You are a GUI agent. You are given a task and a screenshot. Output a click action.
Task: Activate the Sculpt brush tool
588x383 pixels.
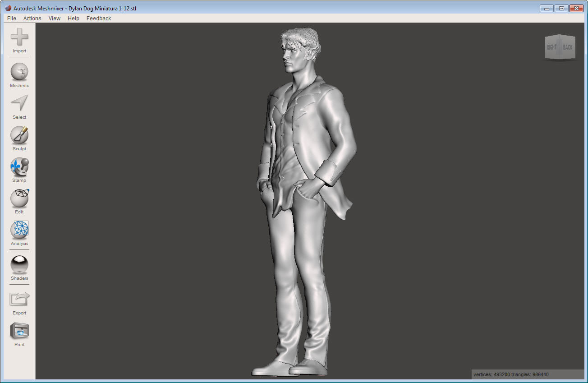click(19, 135)
